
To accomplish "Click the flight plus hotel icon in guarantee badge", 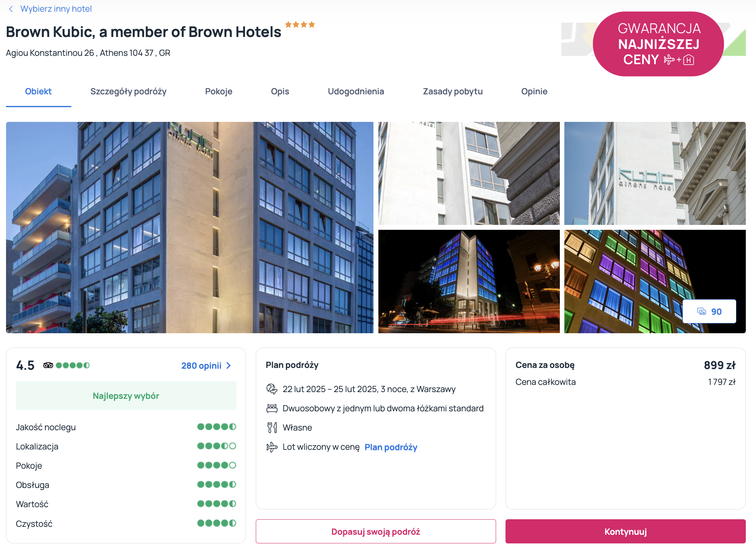I will pos(679,60).
